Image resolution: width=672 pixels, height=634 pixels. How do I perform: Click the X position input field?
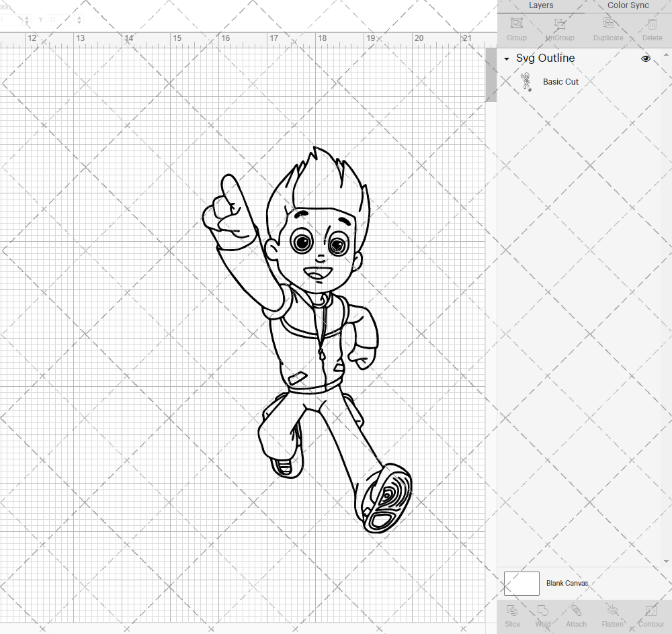click(x=10, y=19)
